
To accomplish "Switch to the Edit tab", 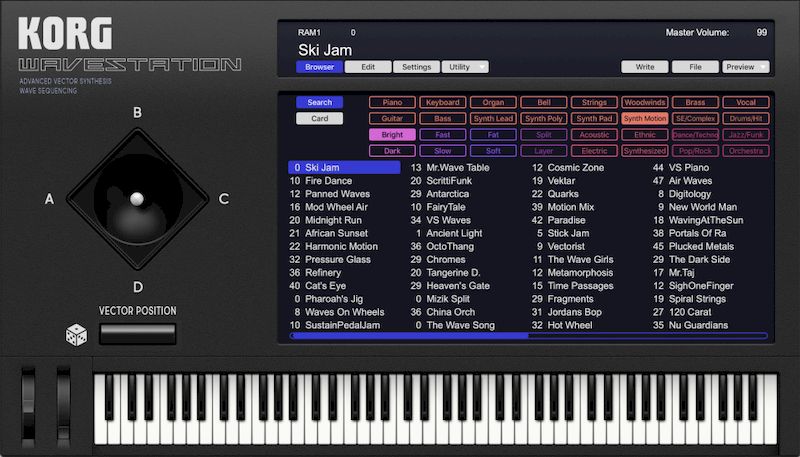I will tap(368, 67).
